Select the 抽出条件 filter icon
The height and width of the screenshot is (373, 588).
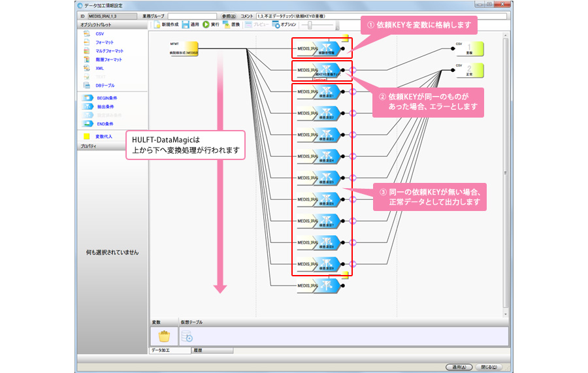point(88,106)
